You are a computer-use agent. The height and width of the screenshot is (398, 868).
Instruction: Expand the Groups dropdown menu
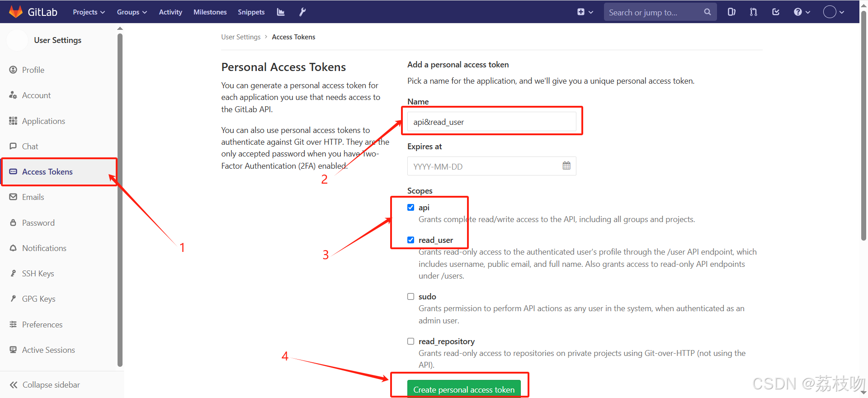point(132,12)
